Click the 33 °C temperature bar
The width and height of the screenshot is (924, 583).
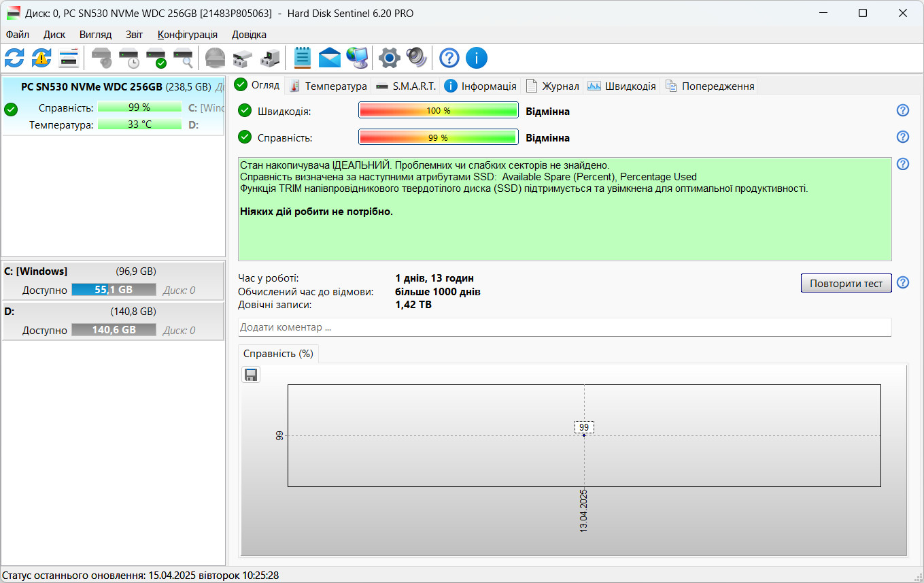coord(139,124)
